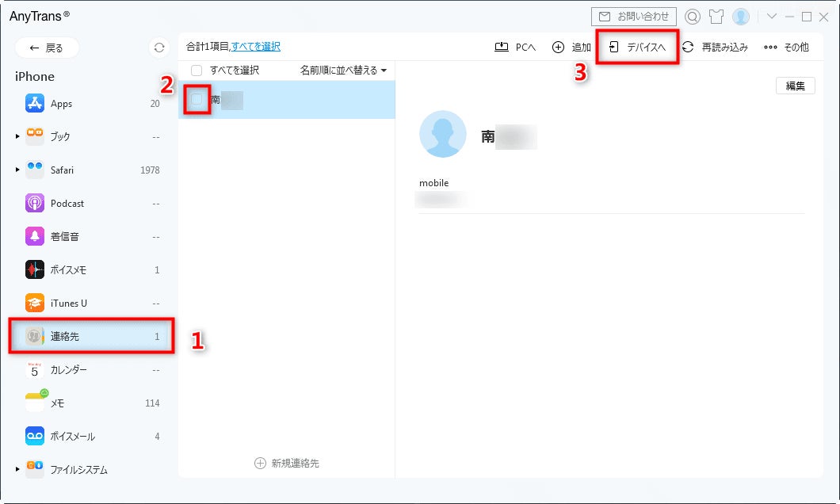The height and width of the screenshot is (504, 840).
Task: Open the Safari category icon
Action: (x=34, y=170)
